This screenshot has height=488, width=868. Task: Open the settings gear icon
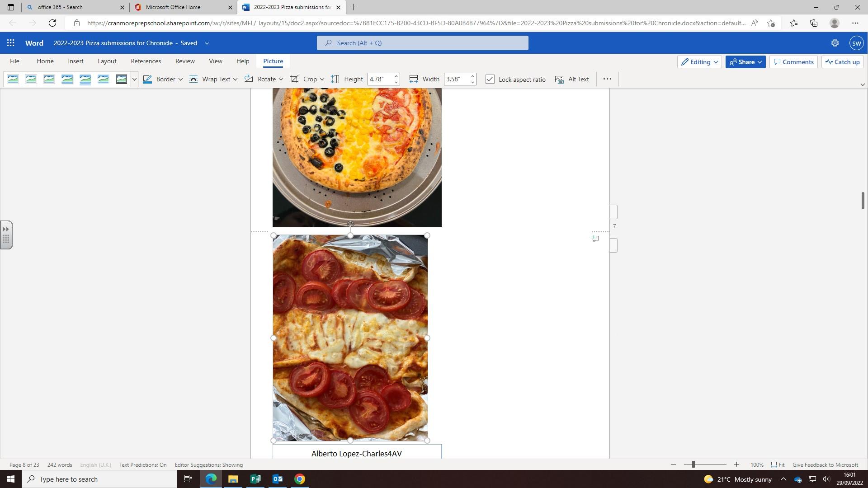(835, 43)
